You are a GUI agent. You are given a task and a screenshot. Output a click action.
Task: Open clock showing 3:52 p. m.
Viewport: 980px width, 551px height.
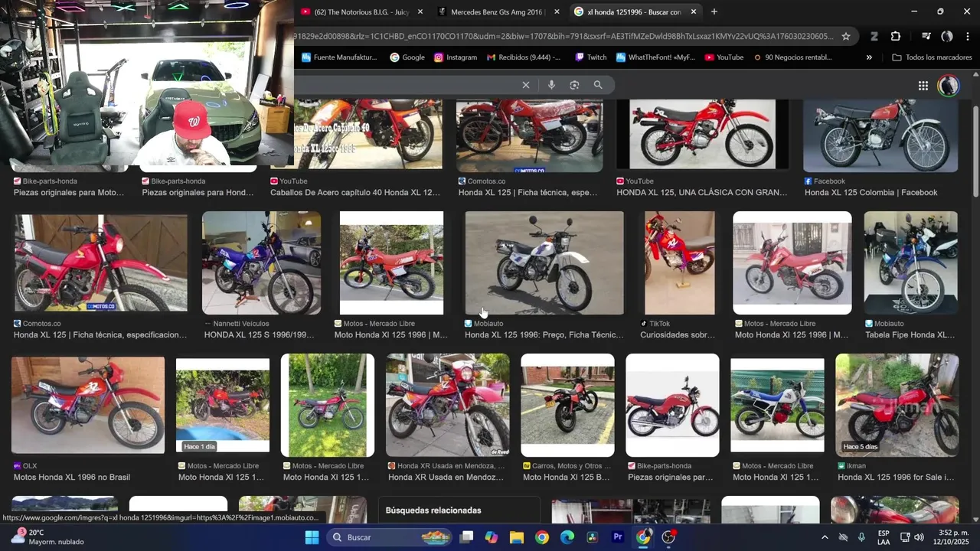click(950, 537)
